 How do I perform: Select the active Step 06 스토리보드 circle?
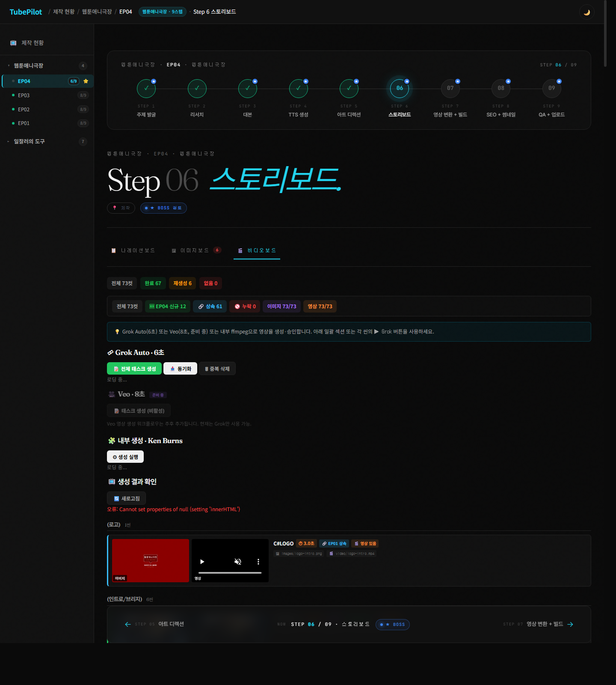tap(400, 89)
